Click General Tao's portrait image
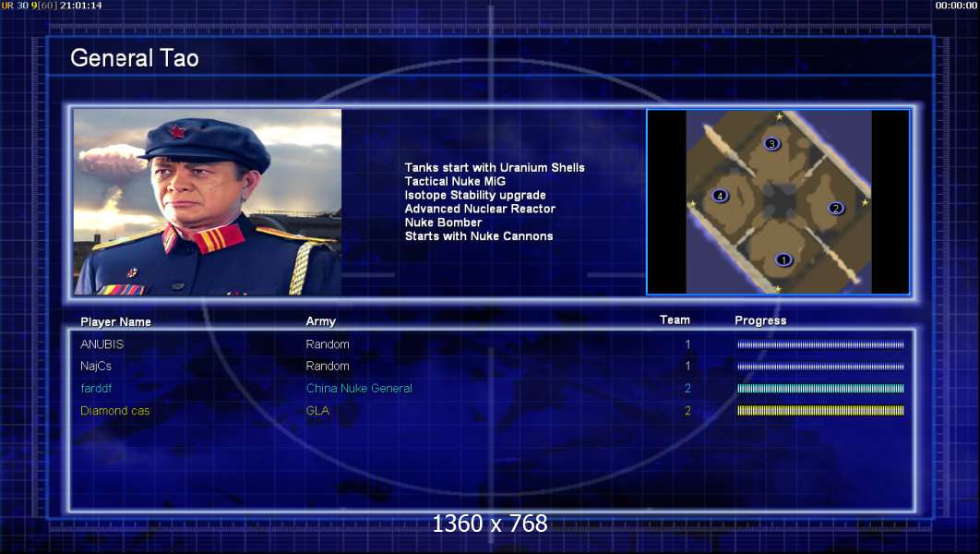The image size is (980, 554). coord(208,202)
